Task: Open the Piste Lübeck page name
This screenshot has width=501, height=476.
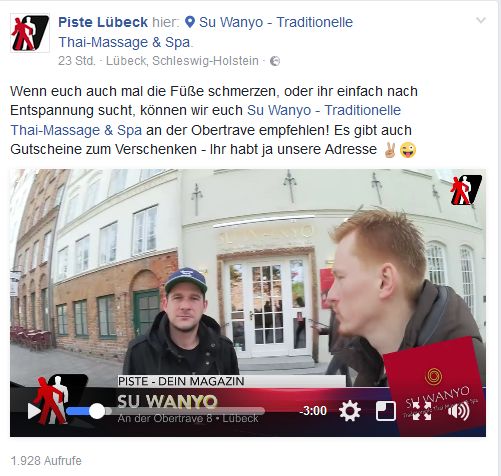Action: click(x=103, y=22)
